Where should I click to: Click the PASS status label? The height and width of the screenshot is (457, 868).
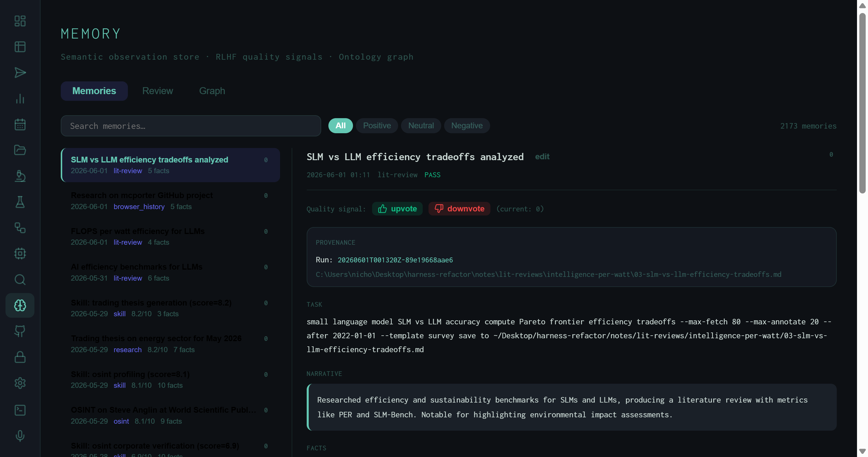point(432,175)
